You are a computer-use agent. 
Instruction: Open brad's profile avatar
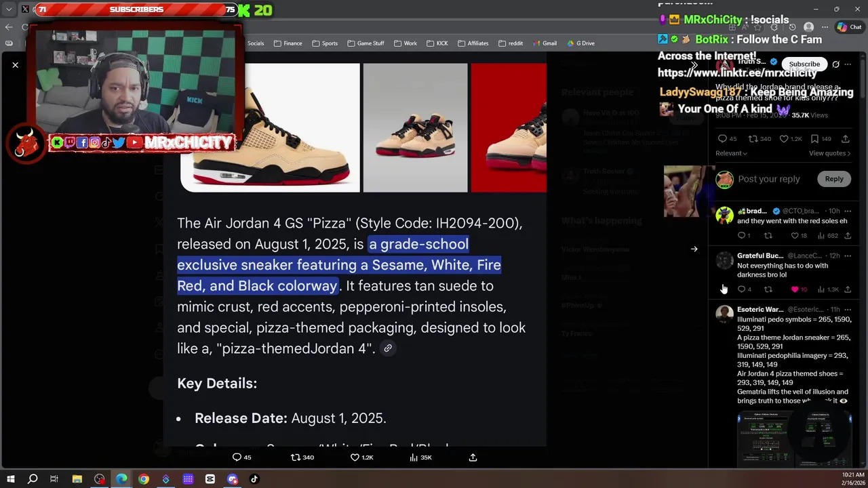point(724,216)
